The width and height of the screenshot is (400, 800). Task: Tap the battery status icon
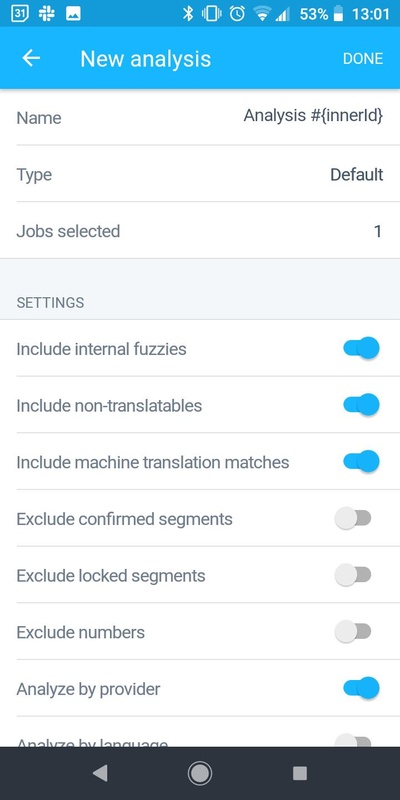click(338, 14)
